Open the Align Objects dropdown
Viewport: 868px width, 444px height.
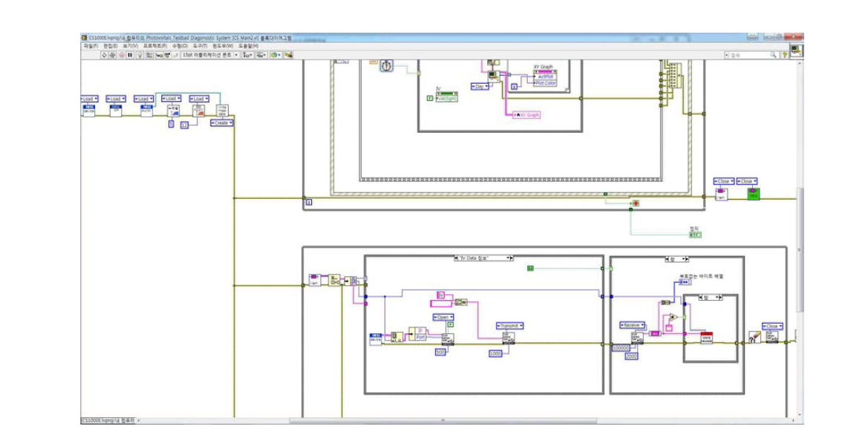(x=248, y=55)
